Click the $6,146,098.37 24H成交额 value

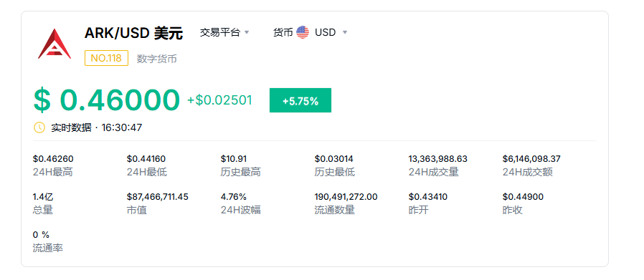(531, 159)
